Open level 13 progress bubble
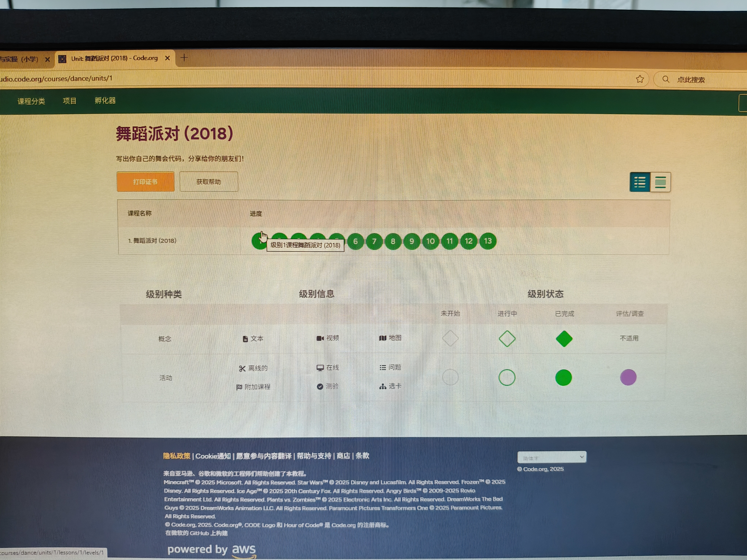Image resolution: width=747 pixels, height=560 pixels. click(x=488, y=241)
